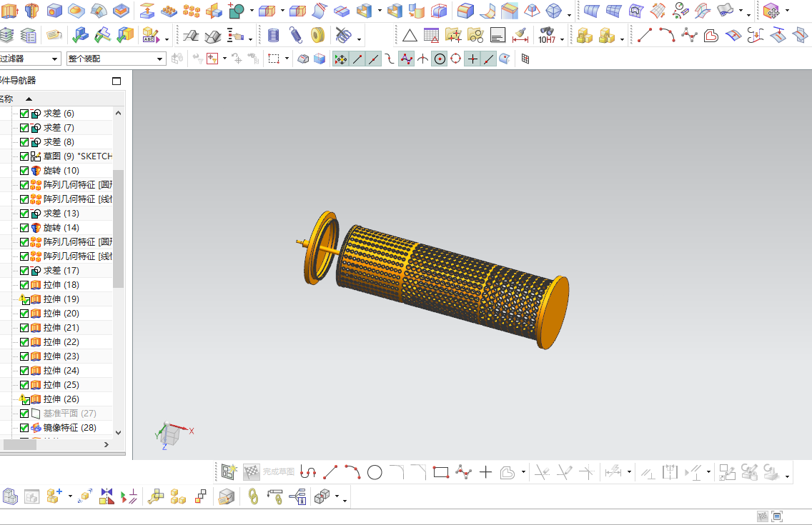
Task: Click the XYZ view triad
Action: tap(173, 434)
